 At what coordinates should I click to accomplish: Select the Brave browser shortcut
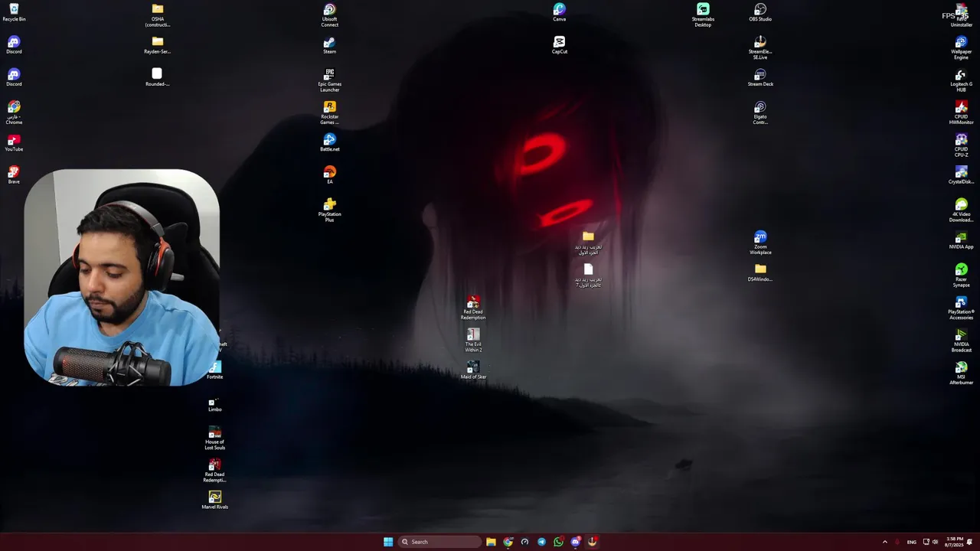(x=14, y=175)
